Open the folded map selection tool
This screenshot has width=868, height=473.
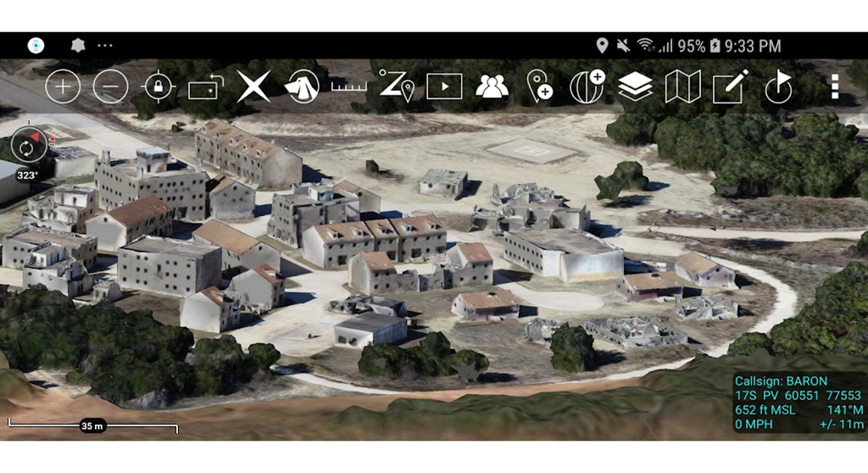pyautogui.click(x=682, y=86)
